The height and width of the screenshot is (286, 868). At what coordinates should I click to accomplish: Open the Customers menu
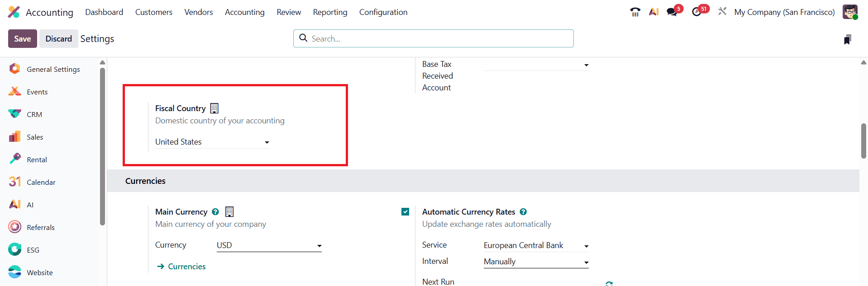pyautogui.click(x=154, y=12)
